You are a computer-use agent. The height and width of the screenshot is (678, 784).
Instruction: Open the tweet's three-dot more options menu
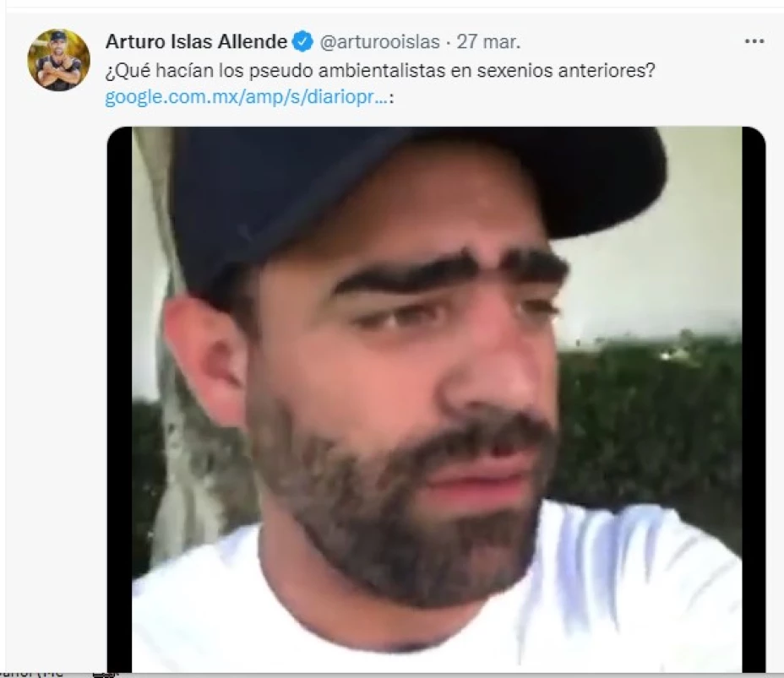point(754,41)
